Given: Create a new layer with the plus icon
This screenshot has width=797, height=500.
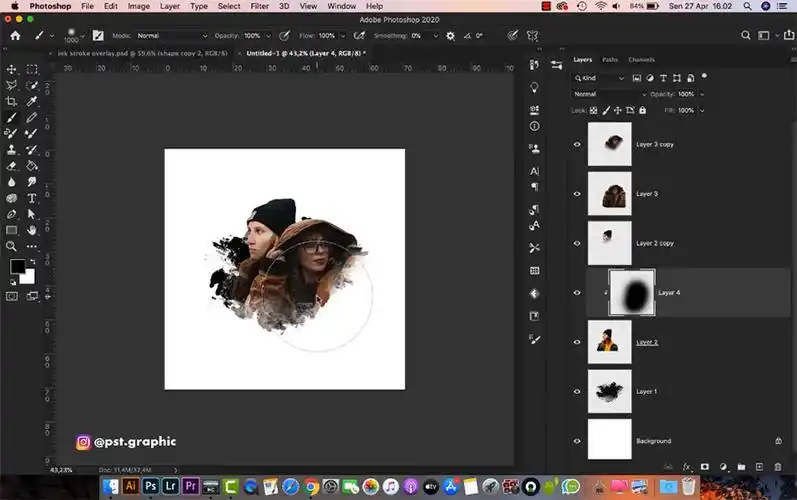Looking at the screenshot, I should coord(759,467).
